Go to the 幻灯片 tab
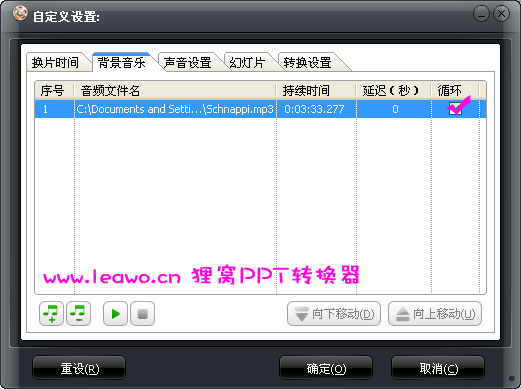Image resolution: width=521 pixels, height=389 pixels. (x=247, y=62)
